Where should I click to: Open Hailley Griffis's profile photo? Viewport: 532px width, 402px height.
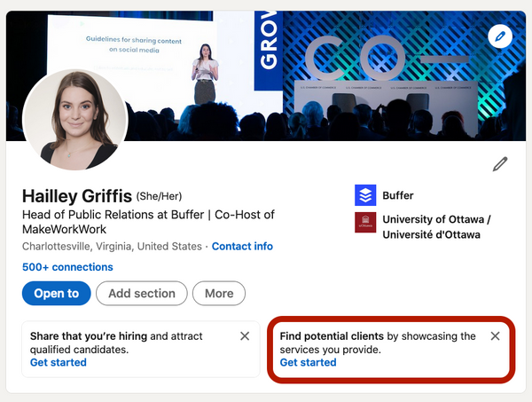(75, 120)
